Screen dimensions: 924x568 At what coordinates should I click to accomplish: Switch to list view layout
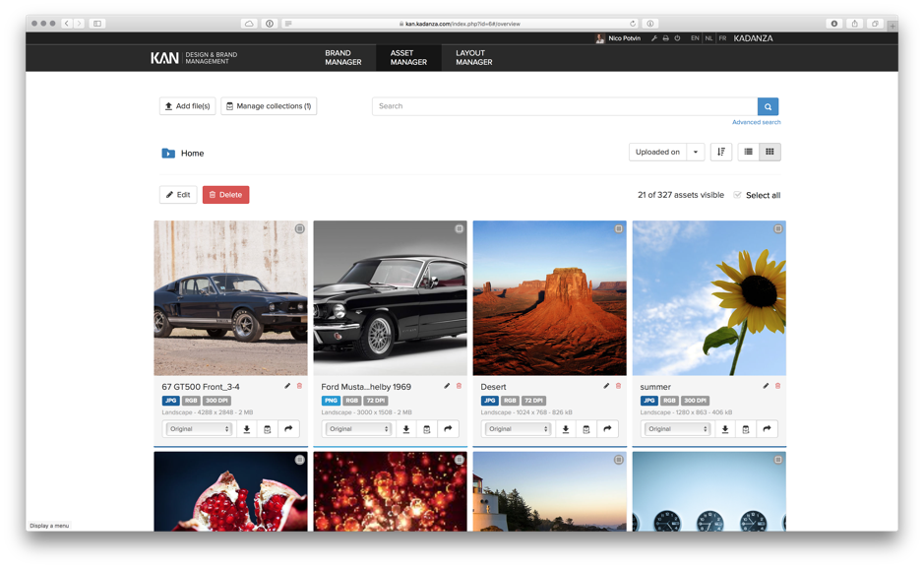748,152
